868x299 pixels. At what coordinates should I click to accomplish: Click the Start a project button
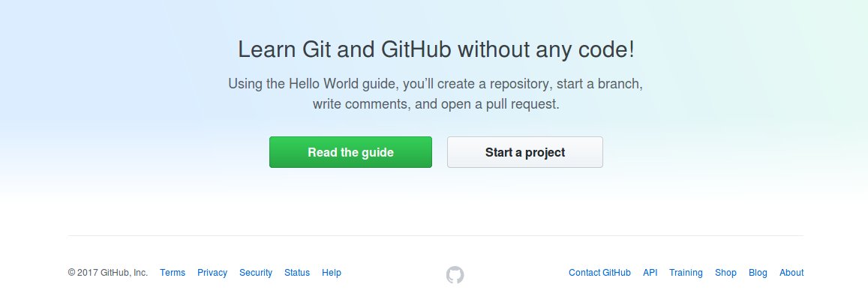tap(525, 152)
